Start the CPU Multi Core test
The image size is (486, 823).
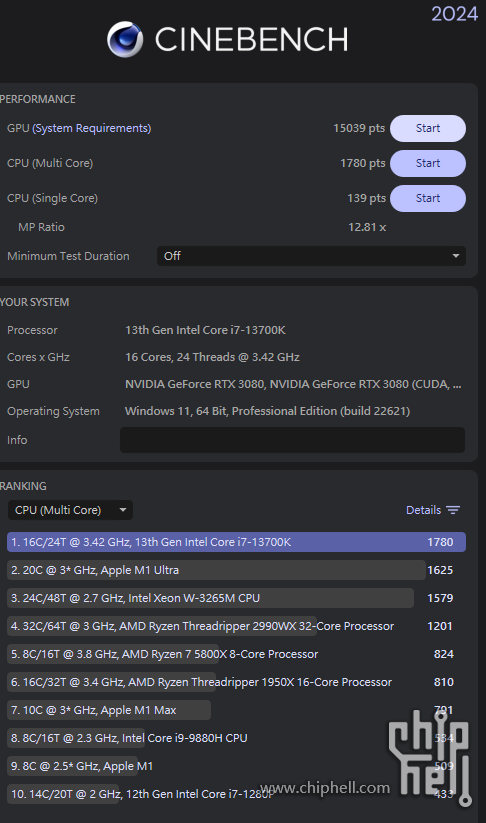coord(428,163)
